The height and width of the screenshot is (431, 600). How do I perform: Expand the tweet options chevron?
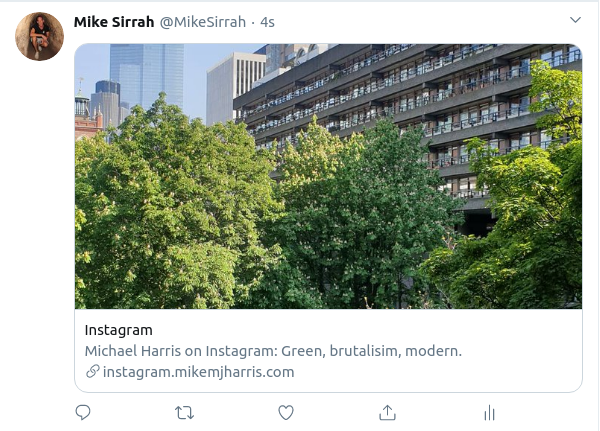[x=576, y=20]
